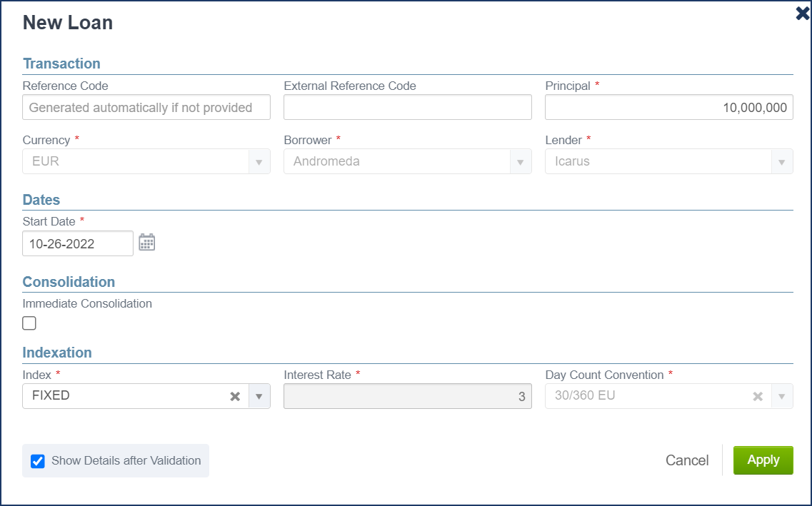
Task: Expand the Day Count Convention dropdown arrow
Action: pyautogui.click(x=782, y=396)
